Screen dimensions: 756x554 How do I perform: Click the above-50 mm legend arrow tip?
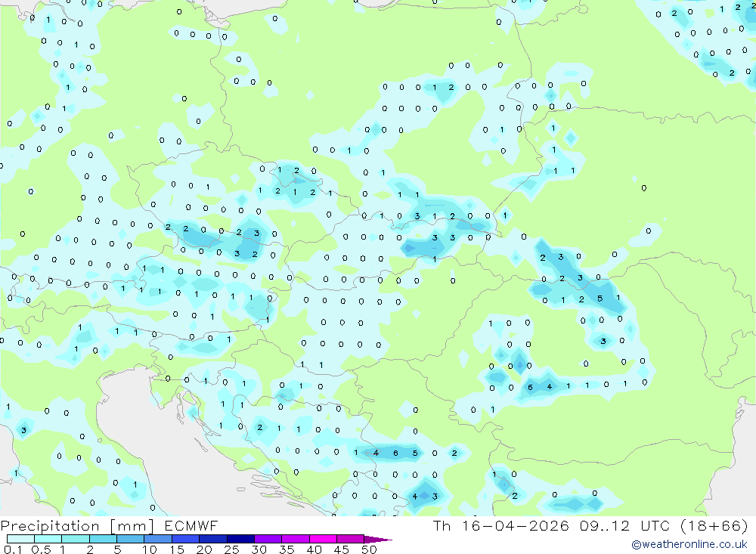(x=378, y=540)
